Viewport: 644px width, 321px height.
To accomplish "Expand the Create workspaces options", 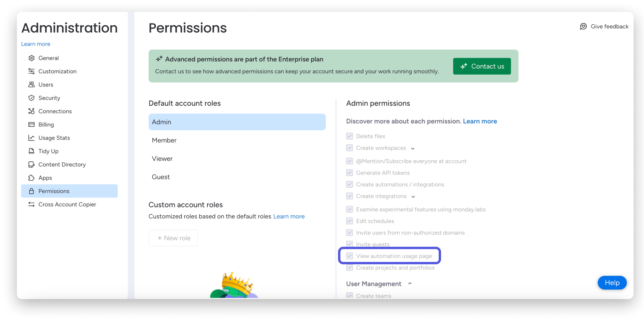I will [x=413, y=148].
